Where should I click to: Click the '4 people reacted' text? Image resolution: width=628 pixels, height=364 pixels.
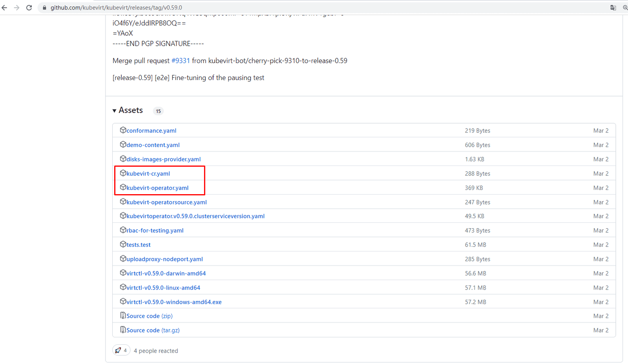coord(156,351)
